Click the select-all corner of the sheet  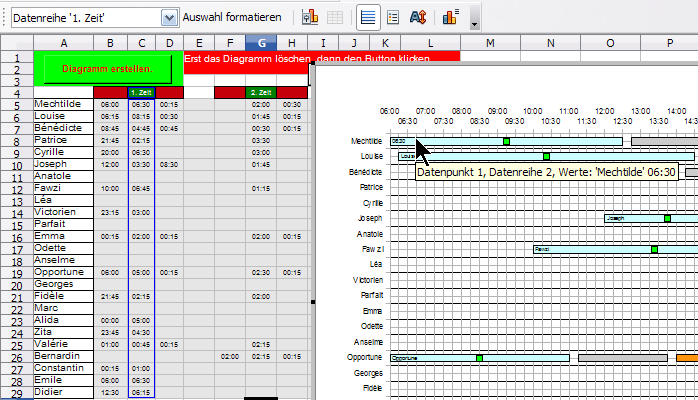point(15,42)
